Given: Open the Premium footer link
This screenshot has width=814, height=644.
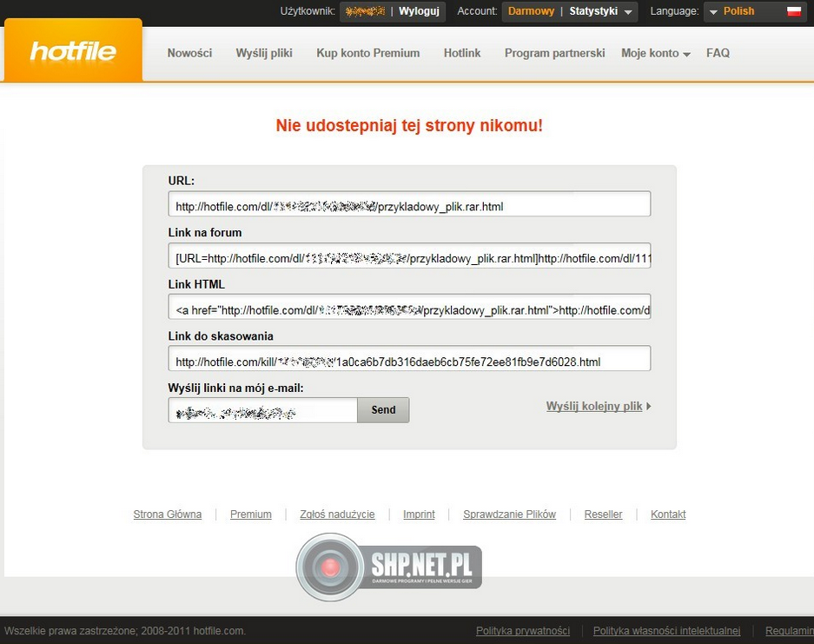Looking at the screenshot, I should tap(251, 515).
